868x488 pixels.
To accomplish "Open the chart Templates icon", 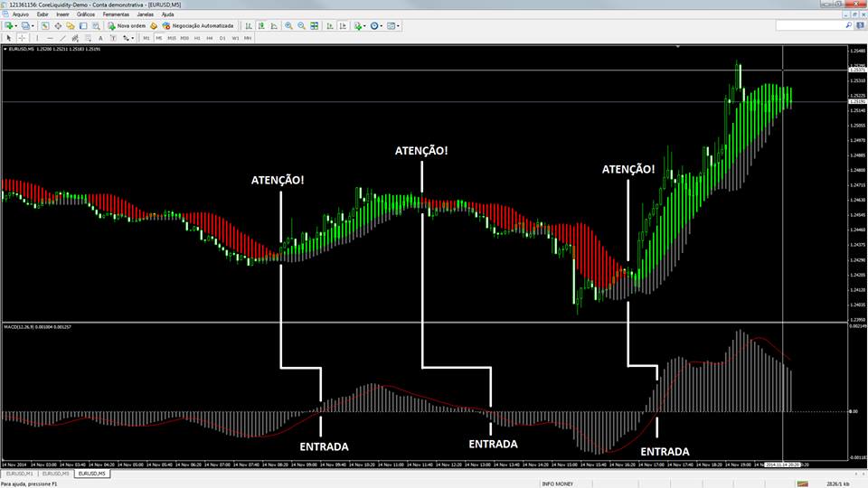I will pos(391,25).
